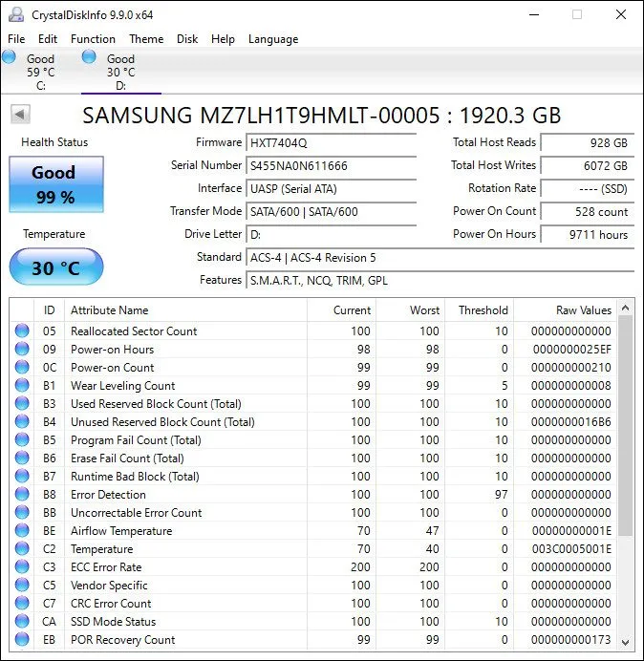Click the Features field listing S.M.A.R.T., NCQ
644x661 pixels.
click(x=440, y=280)
